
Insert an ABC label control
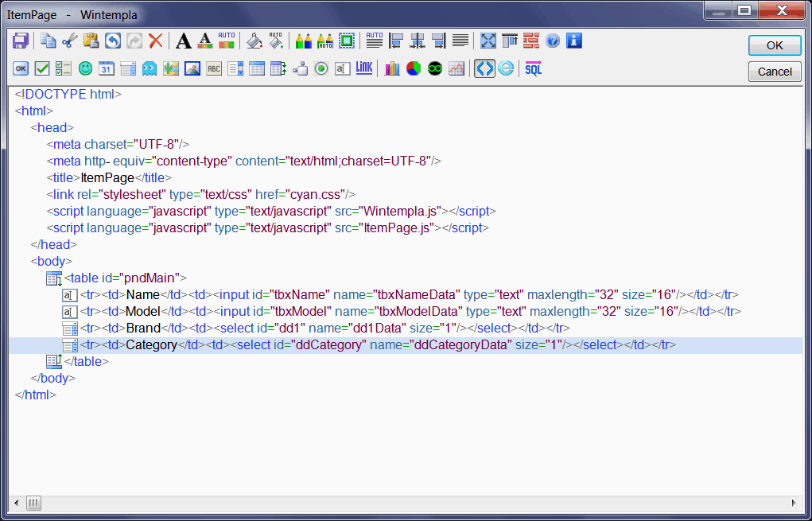(x=214, y=68)
